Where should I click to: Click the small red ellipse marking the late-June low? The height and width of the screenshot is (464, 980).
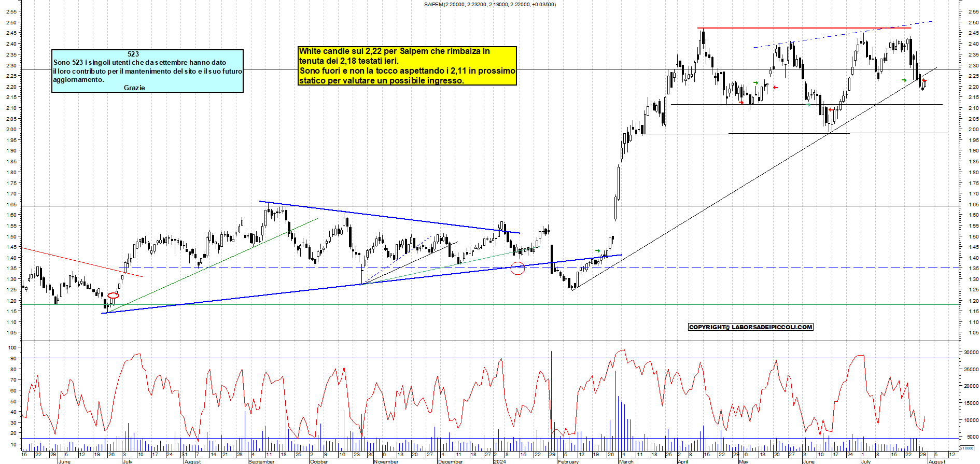tap(113, 296)
